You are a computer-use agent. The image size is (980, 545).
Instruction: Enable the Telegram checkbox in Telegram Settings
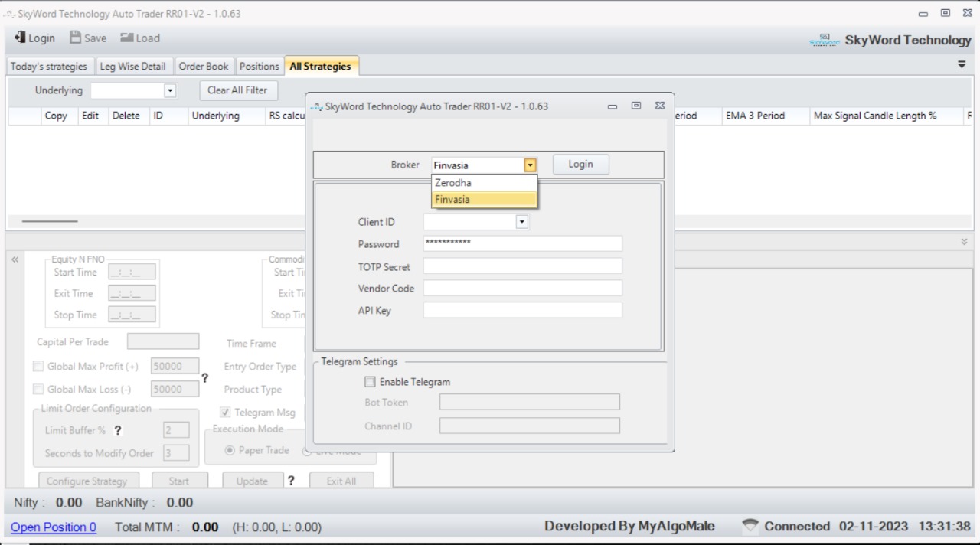coord(370,382)
